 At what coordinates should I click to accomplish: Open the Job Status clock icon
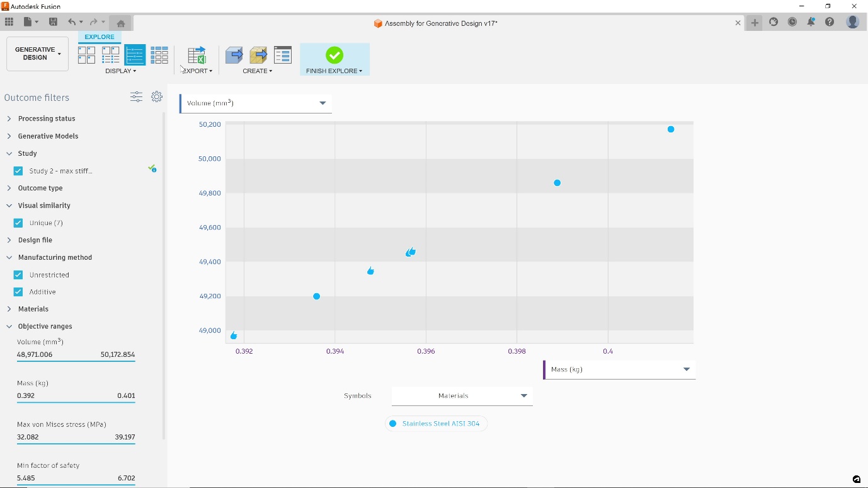pyautogui.click(x=792, y=22)
